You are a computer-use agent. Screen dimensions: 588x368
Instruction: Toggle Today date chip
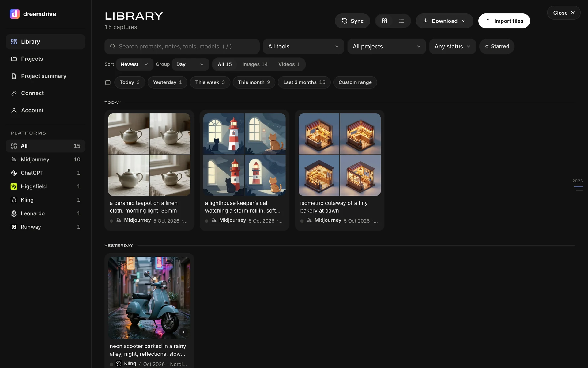pyautogui.click(x=130, y=82)
